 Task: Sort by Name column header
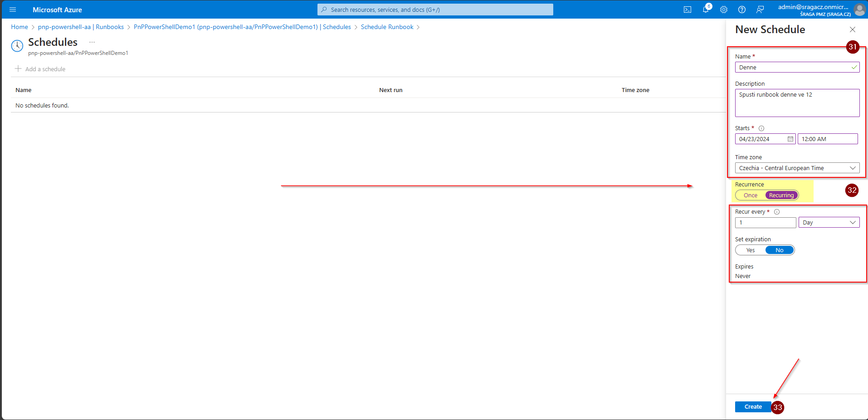point(24,90)
